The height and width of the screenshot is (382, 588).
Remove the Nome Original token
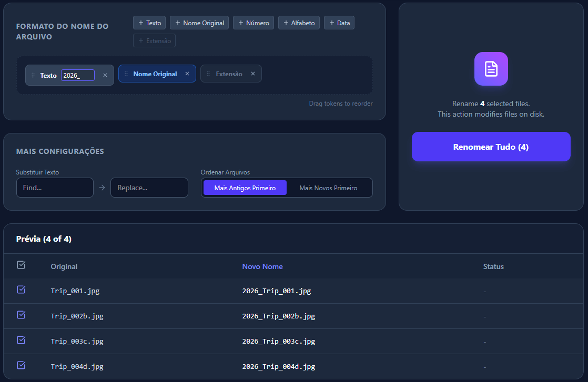[x=187, y=74]
